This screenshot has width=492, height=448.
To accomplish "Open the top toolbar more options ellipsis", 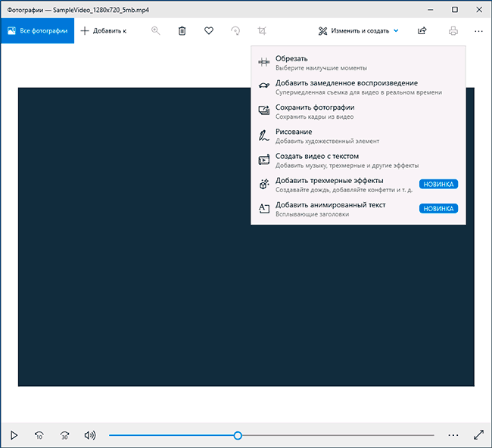I will [x=478, y=31].
